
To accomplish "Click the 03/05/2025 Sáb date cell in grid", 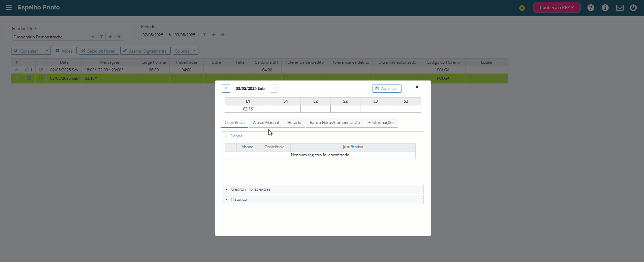I will 64,78.
